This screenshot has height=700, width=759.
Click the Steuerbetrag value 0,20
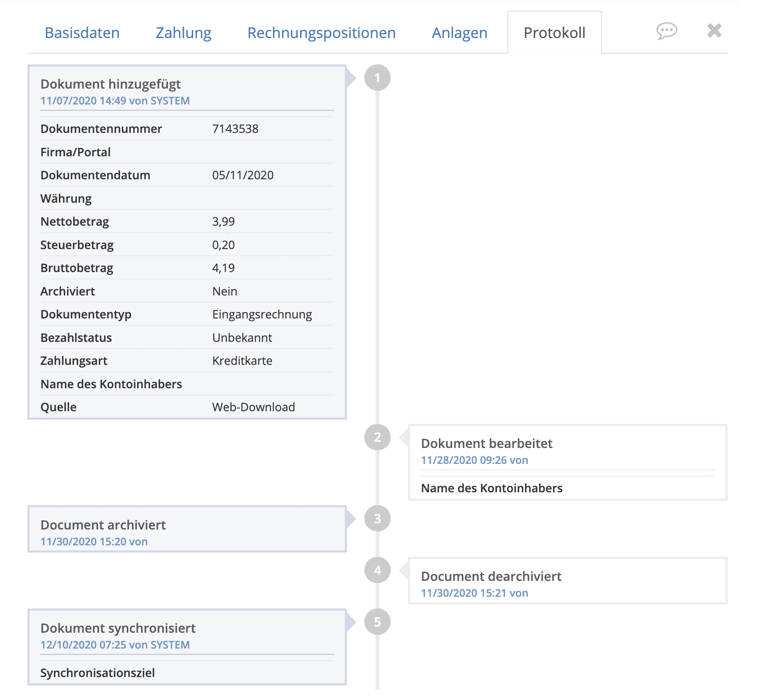point(224,245)
